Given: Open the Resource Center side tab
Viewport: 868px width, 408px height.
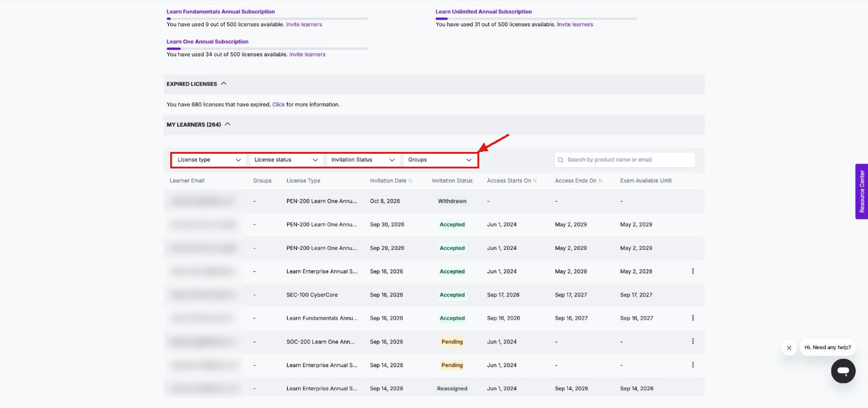Looking at the screenshot, I should point(861,191).
